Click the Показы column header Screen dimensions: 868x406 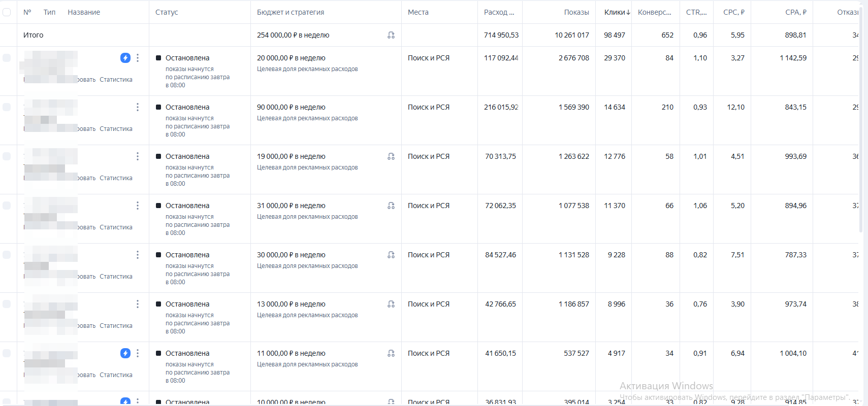[x=576, y=12]
